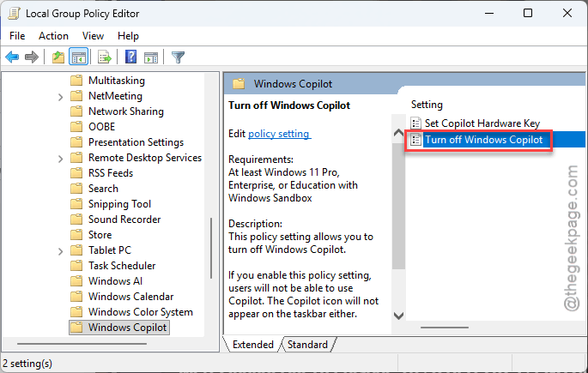Open help via the question mark icon

(x=130, y=57)
